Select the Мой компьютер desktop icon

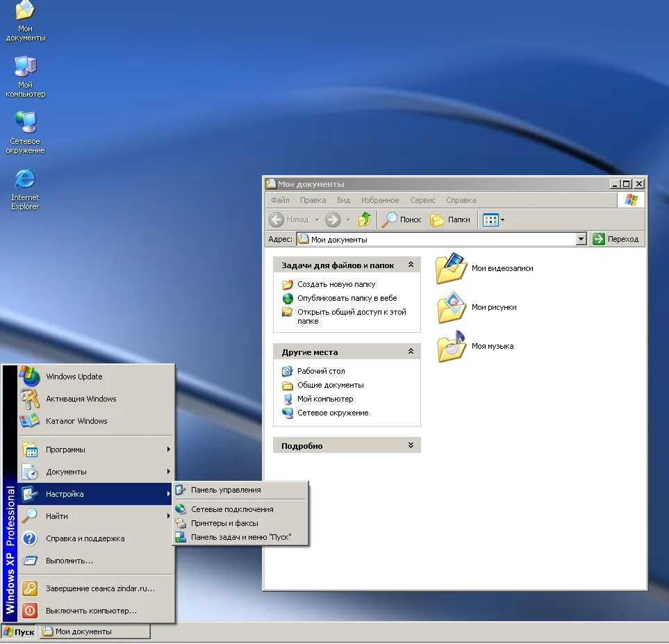25,77
